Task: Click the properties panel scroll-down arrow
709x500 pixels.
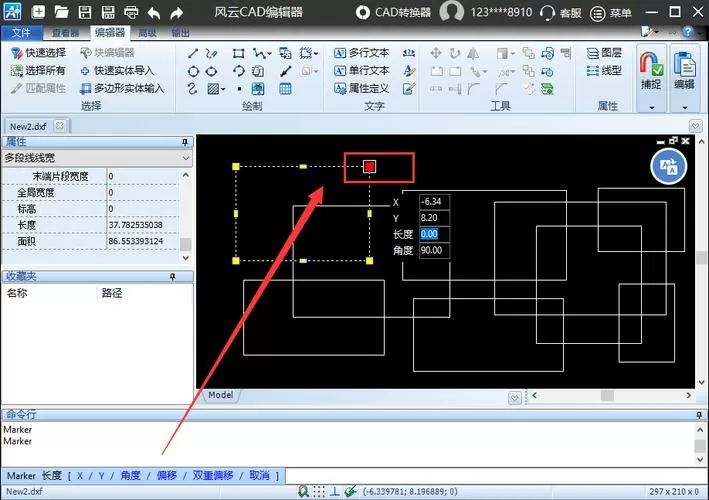Action: tap(185, 258)
